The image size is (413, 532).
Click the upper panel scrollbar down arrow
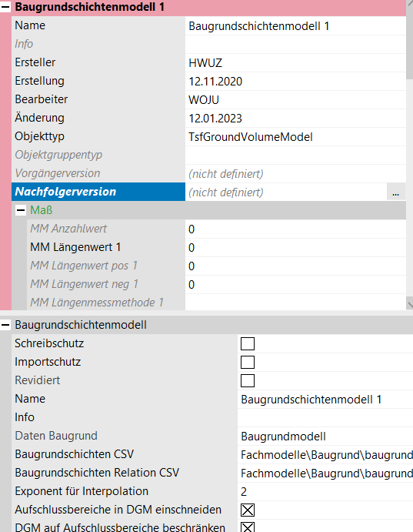(x=409, y=303)
